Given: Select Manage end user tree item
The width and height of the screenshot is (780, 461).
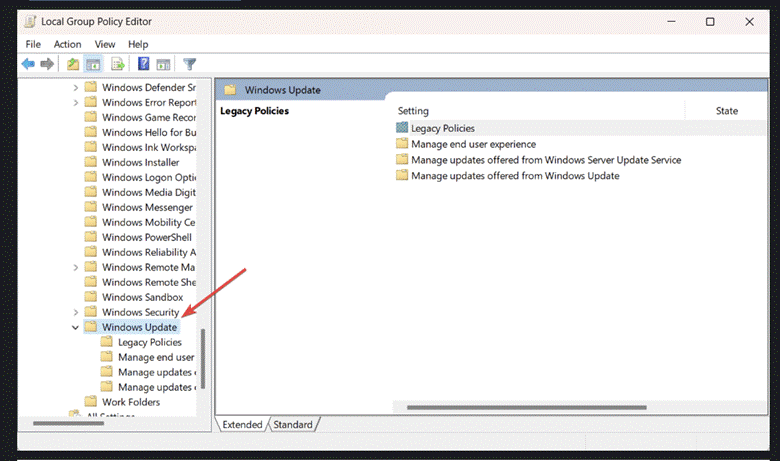Looking at the screenshot, I should coord(156,357).
